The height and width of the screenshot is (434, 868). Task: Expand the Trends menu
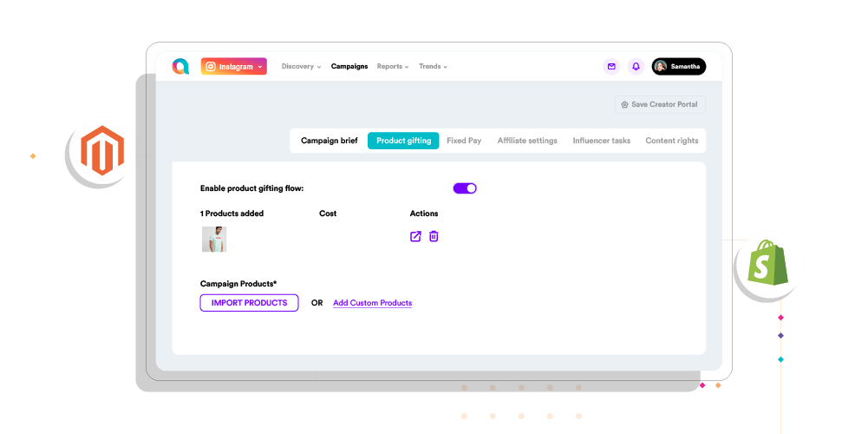point(433,67)
